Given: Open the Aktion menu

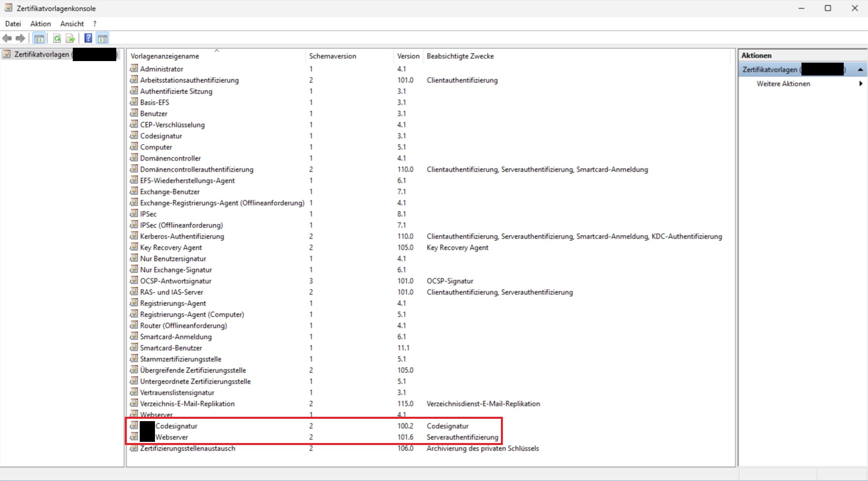Looking at the screenshot, I should coord(40,24).
